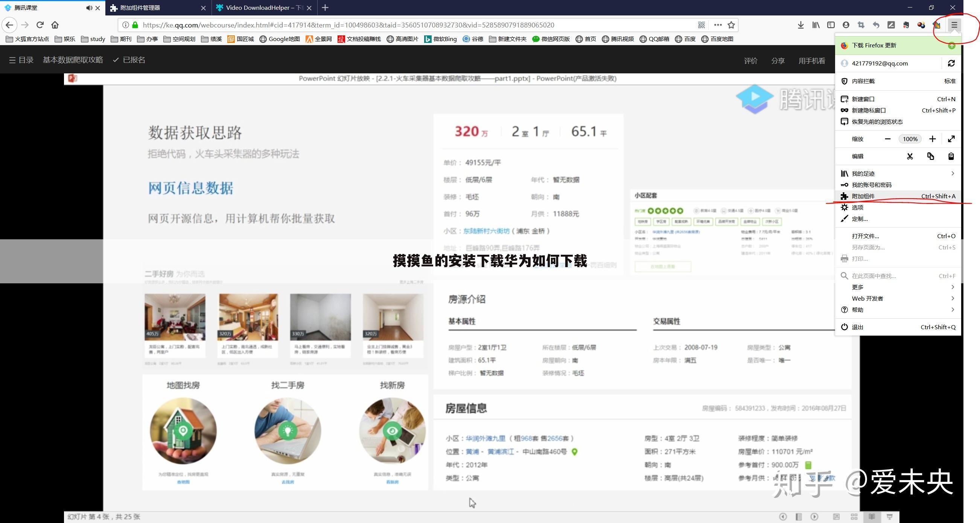Select 附加组件 menu entry
This screenshot has height=523, width=980.
click(x=898, y=196)
